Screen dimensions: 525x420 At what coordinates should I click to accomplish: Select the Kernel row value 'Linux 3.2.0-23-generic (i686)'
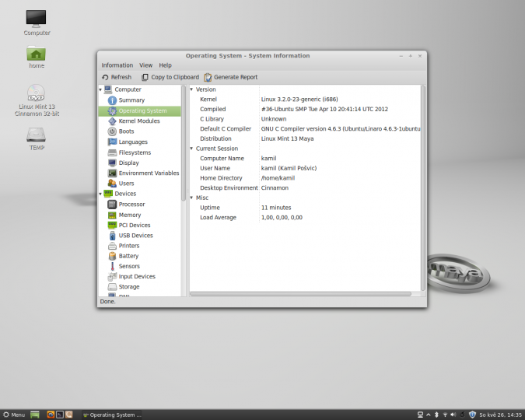[x=299, y=100]
